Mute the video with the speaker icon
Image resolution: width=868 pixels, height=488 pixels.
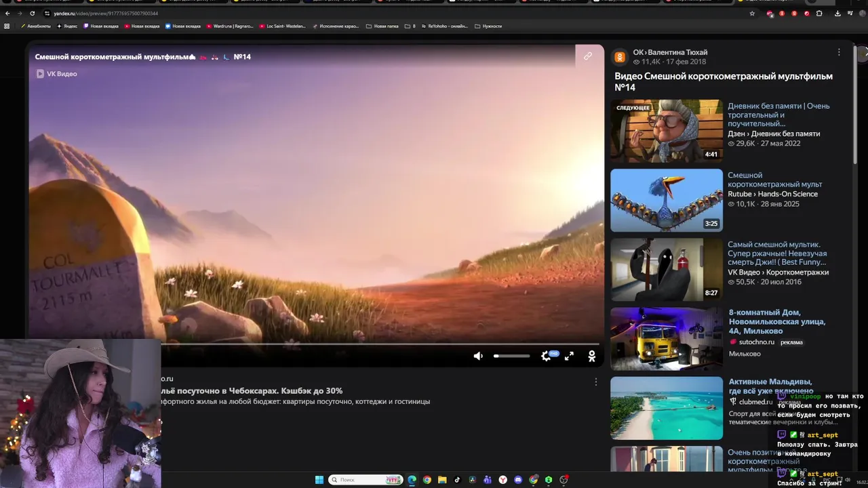click(478, 356)
